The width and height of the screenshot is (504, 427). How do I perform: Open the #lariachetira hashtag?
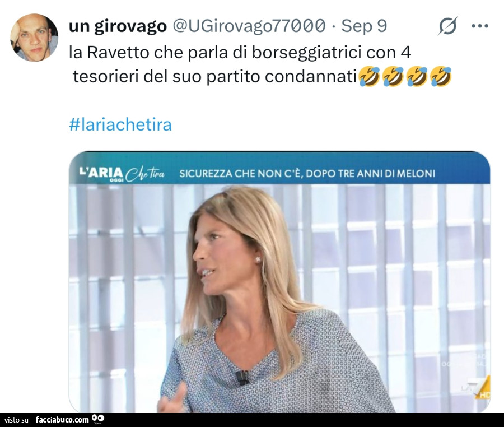coord(120,125)
